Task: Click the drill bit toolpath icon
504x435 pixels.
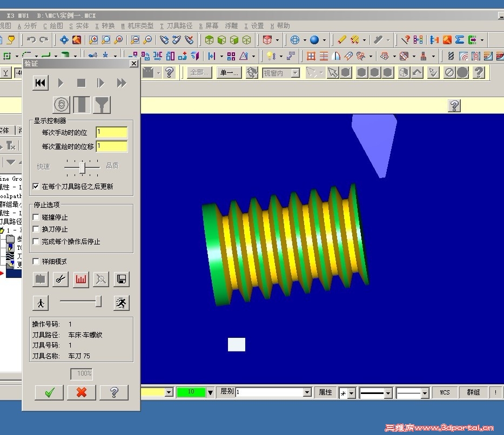Action: (451, 56)
